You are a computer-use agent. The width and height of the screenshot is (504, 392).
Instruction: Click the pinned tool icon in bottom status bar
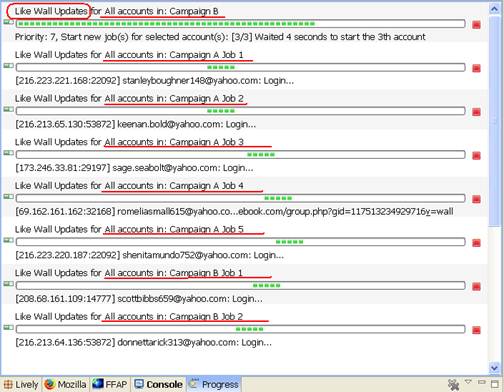click(x=454, y=384)
